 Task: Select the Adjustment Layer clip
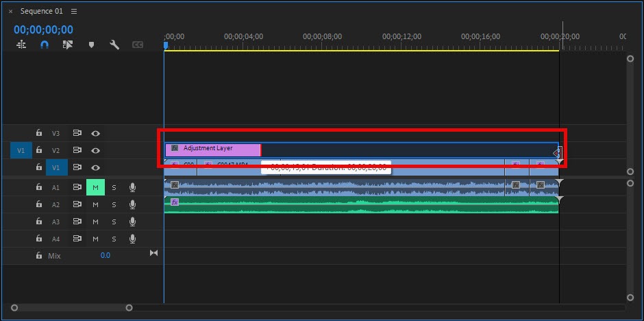point(213,148)
